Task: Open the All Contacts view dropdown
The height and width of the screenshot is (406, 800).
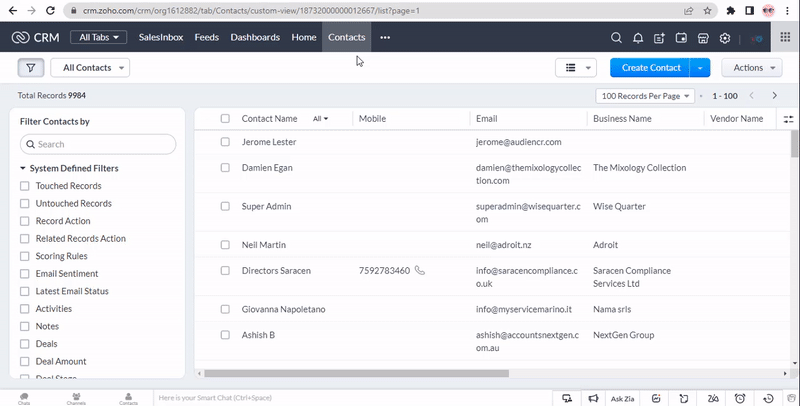Action: (x=90, y=68)
